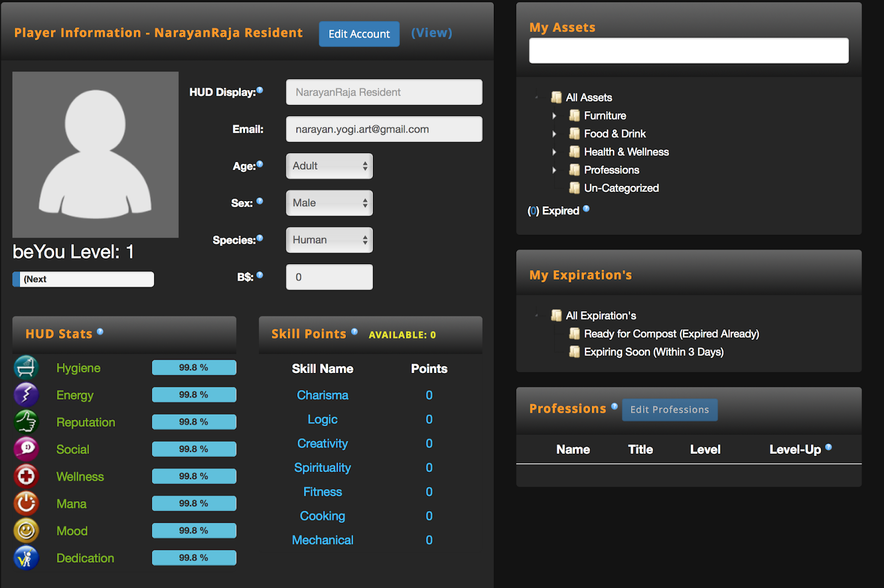Screen dimensions: 884x588
Task: Click the Level-Up info icon
Action: tap(829, 448)
